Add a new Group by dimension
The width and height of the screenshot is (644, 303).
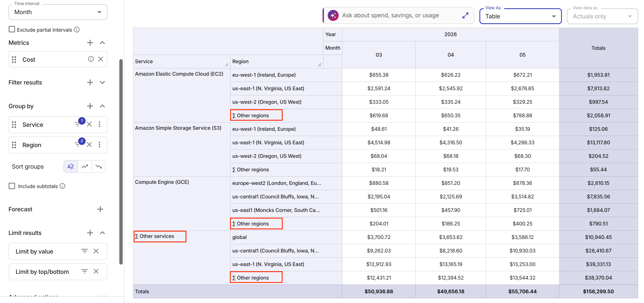90,106
